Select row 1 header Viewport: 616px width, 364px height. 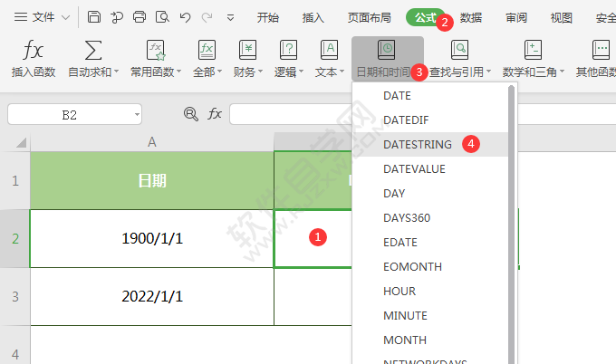[14, 180]
